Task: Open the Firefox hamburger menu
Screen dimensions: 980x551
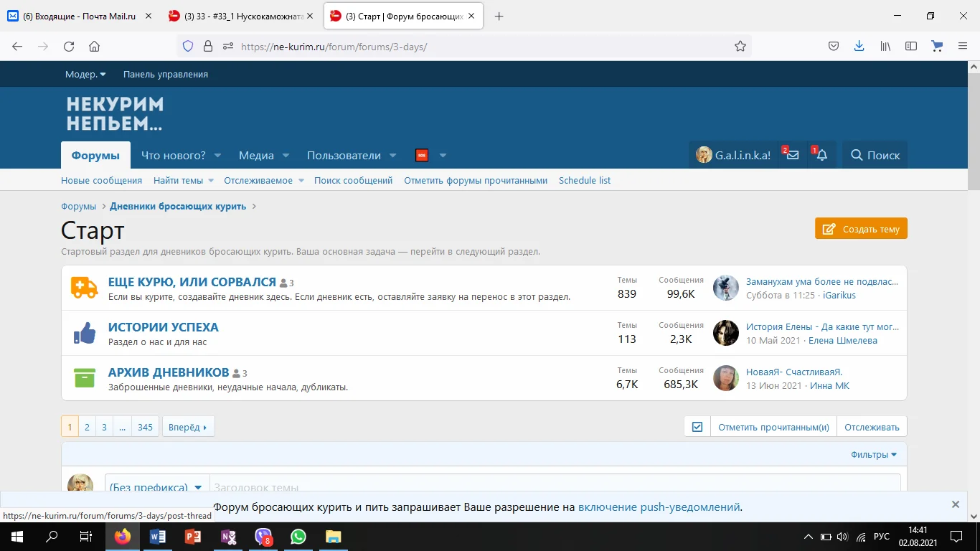Action: point(963,46)
